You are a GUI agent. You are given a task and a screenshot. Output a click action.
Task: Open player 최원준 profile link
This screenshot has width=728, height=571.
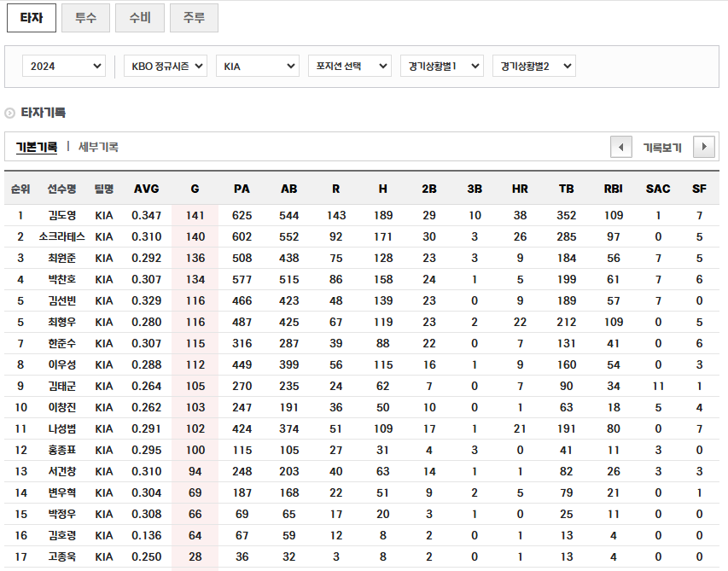[x=61, y=258]
